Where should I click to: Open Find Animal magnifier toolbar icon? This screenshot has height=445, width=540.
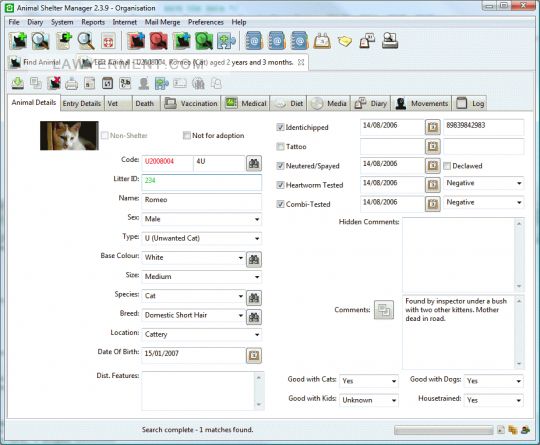(x=41, y=41)
